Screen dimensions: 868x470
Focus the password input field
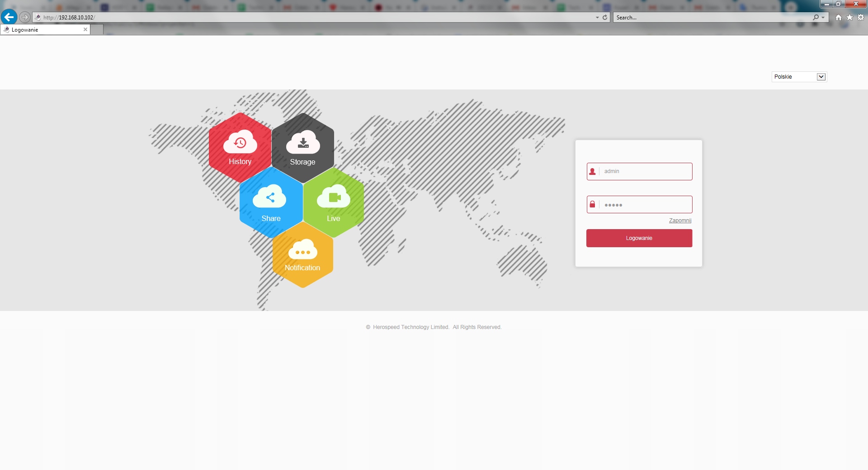point(645,205)
